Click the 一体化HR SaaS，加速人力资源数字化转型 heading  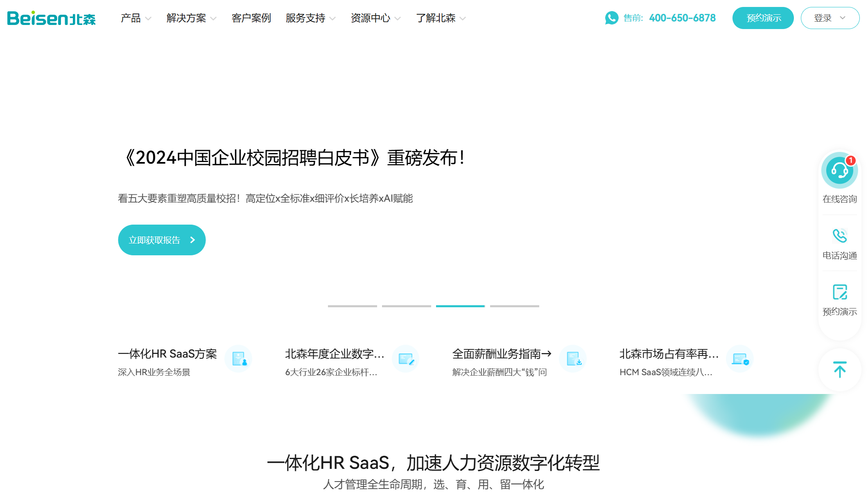(x=433, y=463)
